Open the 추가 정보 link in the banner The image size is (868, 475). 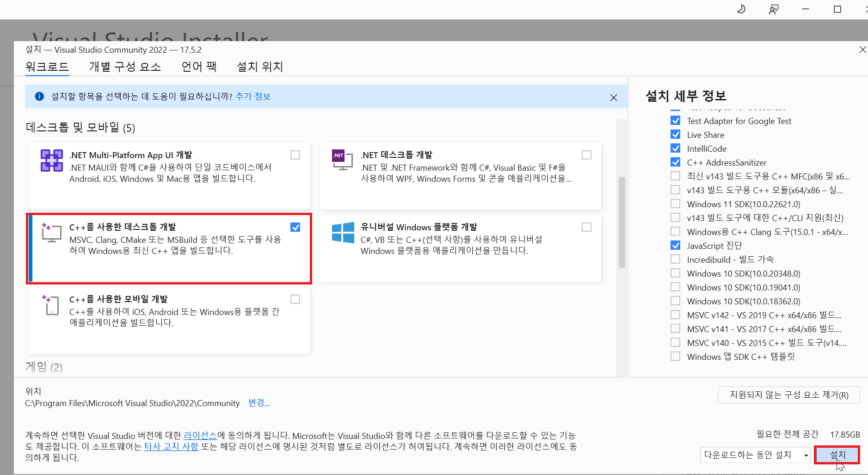253,96
